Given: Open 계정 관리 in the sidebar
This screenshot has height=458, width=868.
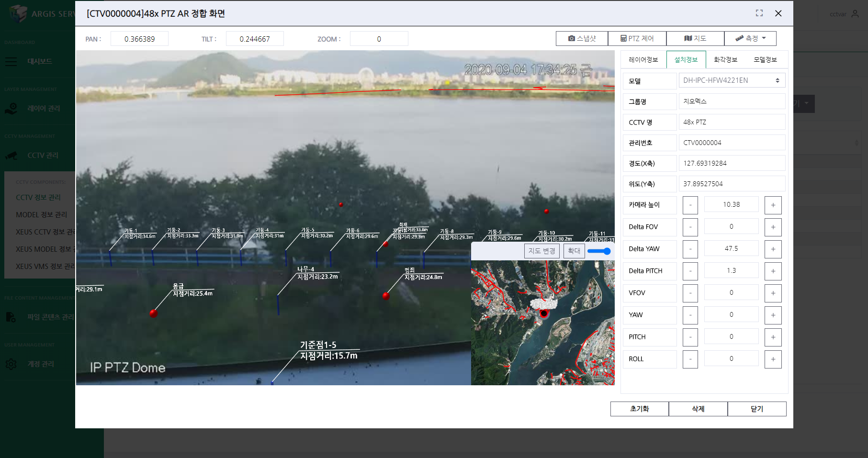Looking at the screenshot, I should 41,364.
